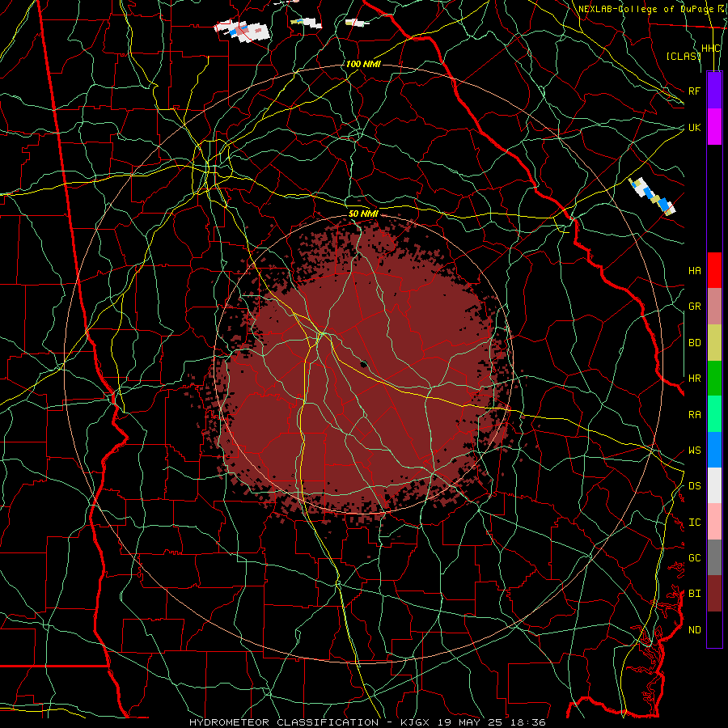Screen dimensions: 728x728
Task: Click the HA legend label
Action: [694, 271]
